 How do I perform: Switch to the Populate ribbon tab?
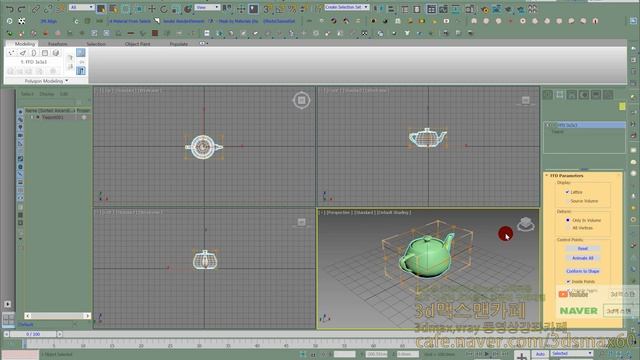click(x=179, y=44)
